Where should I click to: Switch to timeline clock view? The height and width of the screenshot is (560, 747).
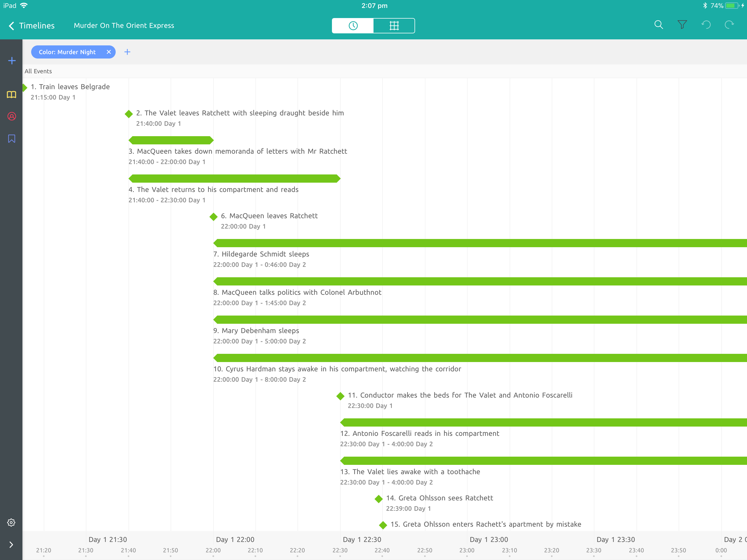coord(353,26)
